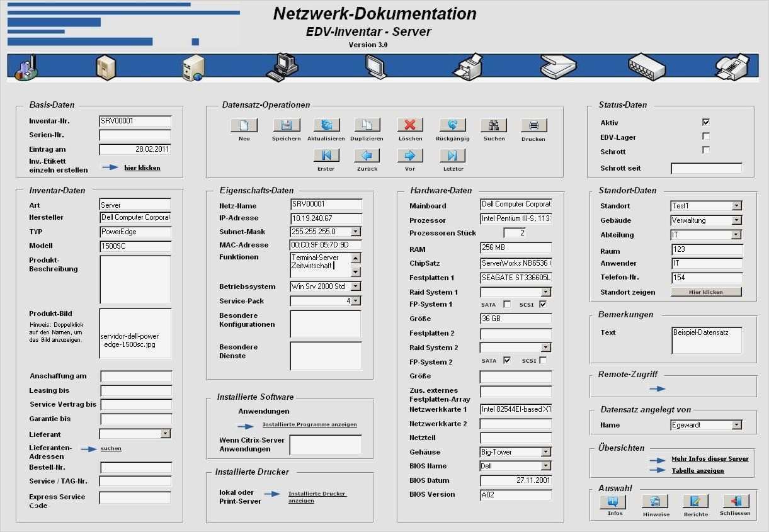769x532 pixels.
Task: Open the server tower with globe icon
Action: point(193,67)
